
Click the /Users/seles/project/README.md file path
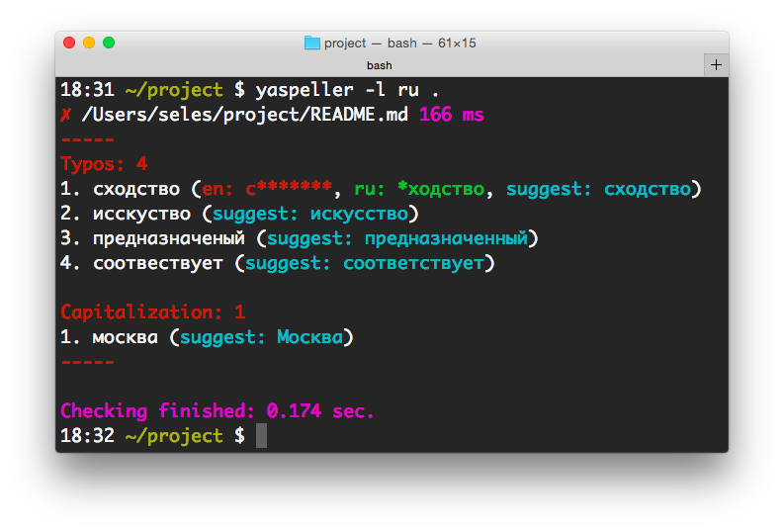tap(244, 115)
